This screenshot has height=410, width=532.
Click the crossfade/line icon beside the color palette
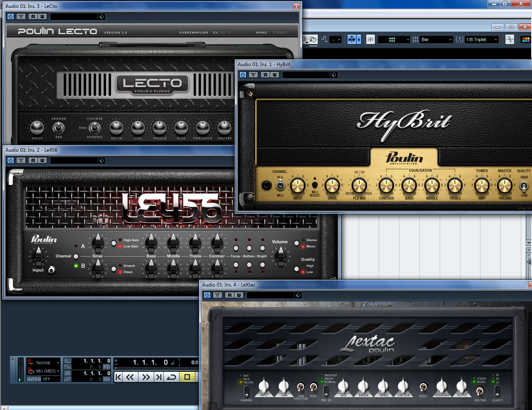click(510, 39)
